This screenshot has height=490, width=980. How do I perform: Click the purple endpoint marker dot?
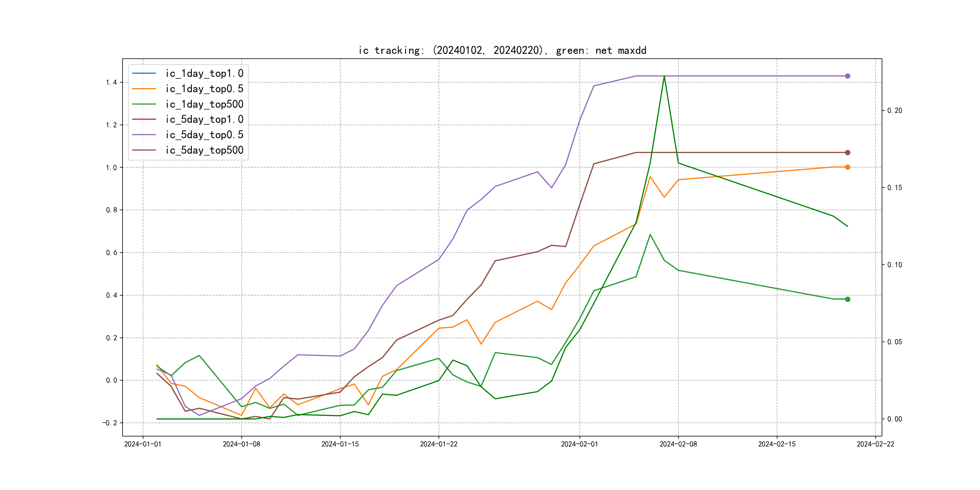(x=848, y=76)
